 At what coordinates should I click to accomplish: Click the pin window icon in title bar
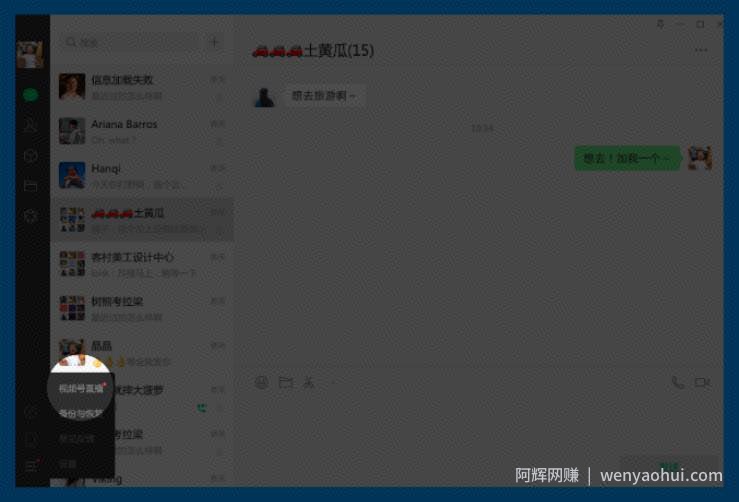coord(660,24)
